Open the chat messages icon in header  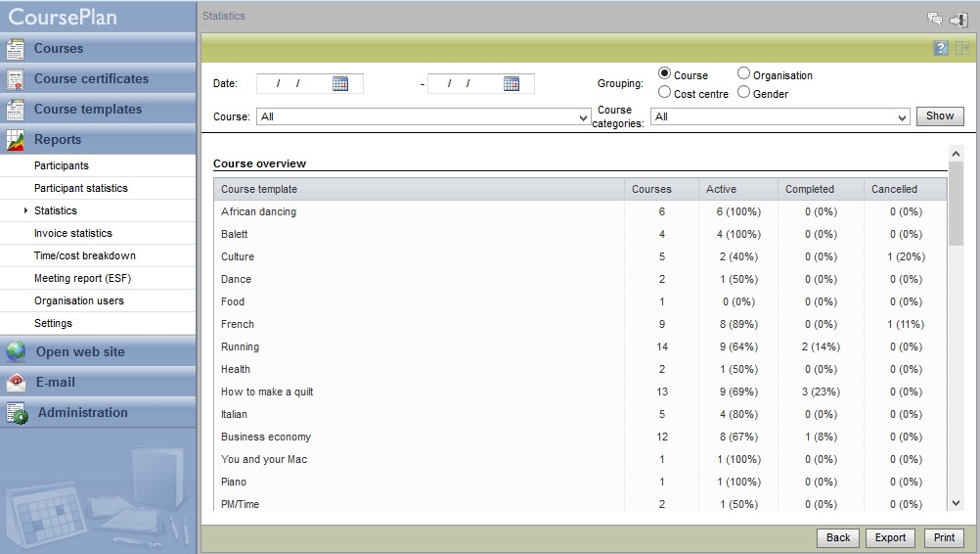pyautogui.click(x=934, y=19)
